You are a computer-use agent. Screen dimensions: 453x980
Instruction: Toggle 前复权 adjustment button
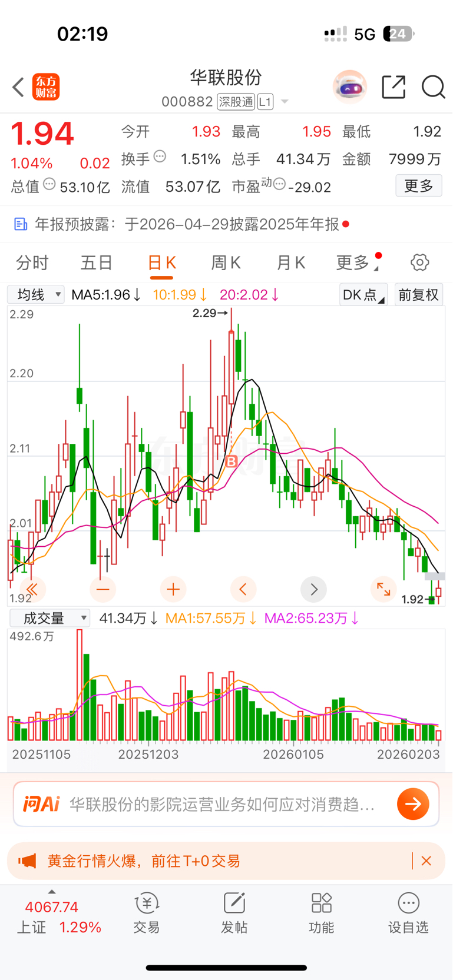click(x=419, y=294)
